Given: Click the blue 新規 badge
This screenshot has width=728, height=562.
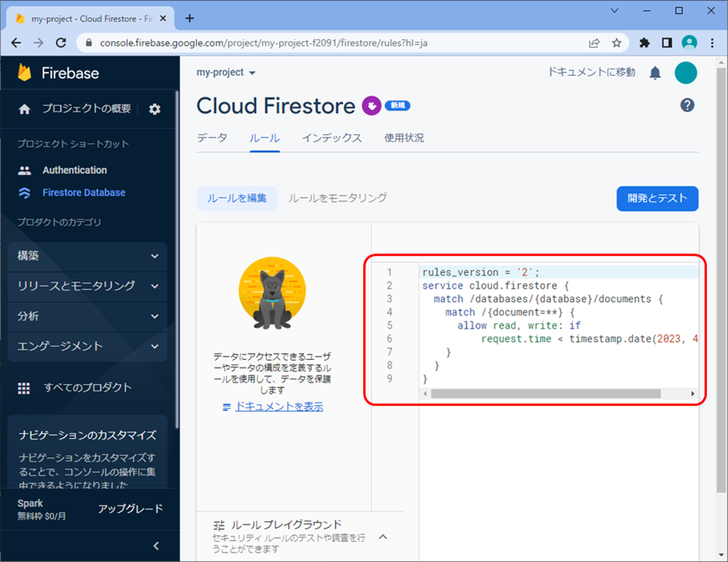Looking at the screenshot, I should (397, 106).
